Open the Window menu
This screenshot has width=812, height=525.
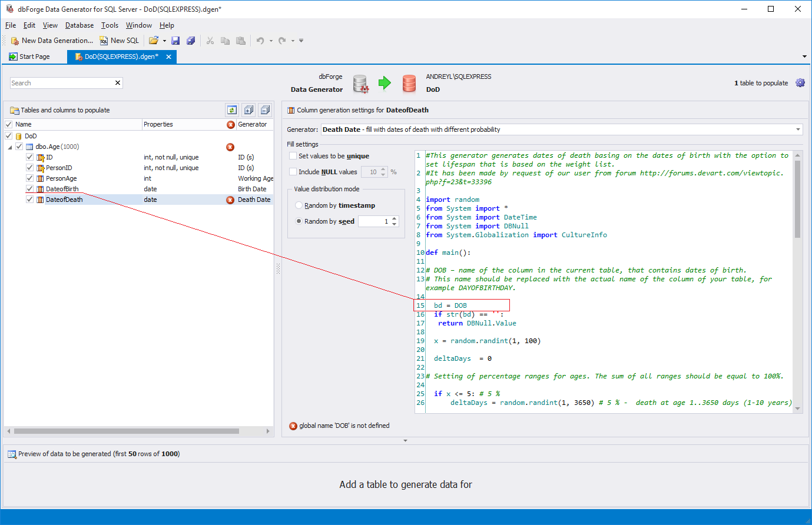139,25
